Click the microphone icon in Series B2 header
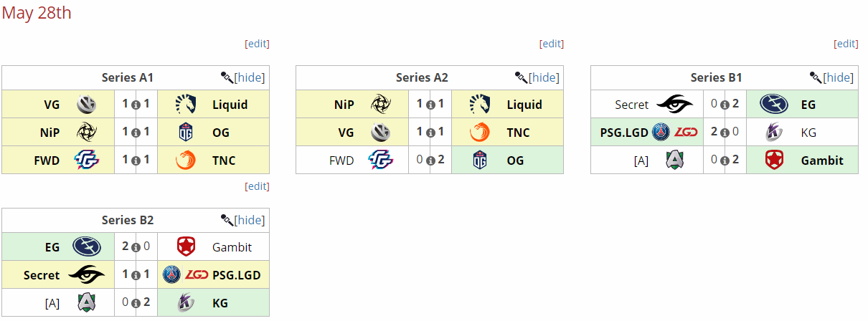This screenshot has height=321, width=868. 227,220
